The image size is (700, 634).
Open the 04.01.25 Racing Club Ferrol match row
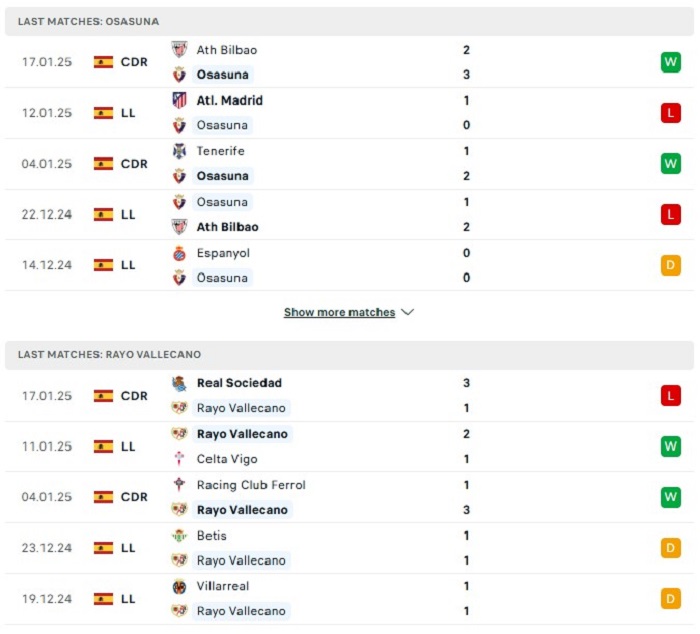(349, 497)
